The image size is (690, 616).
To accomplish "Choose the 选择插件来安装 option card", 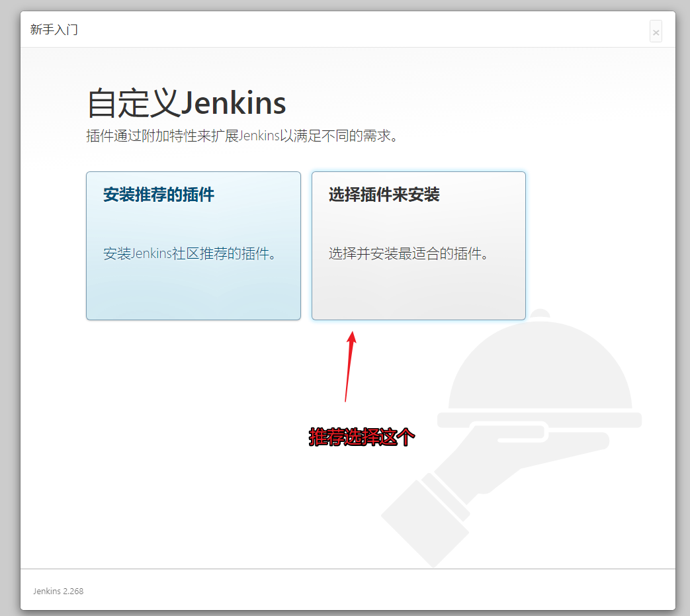I will coord(419,245).
